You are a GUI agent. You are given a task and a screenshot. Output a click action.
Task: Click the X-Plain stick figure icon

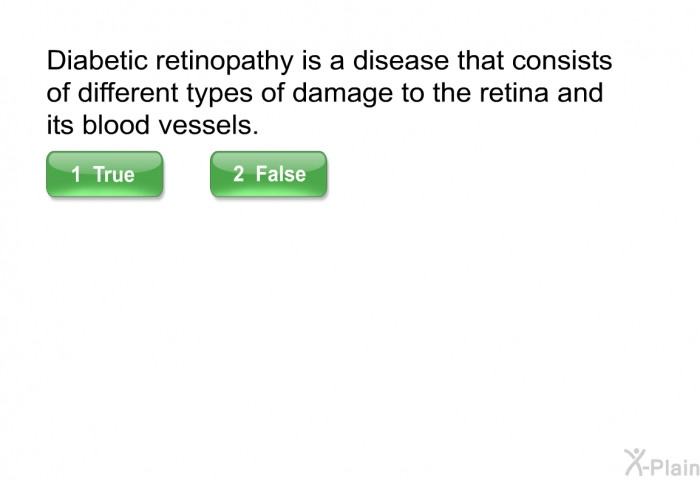(635, 462)
